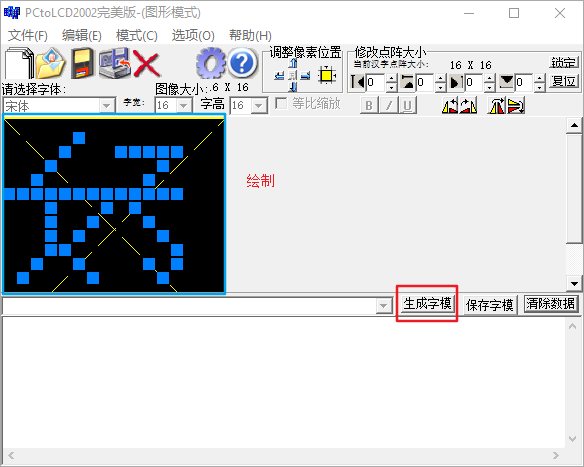Click the drawing area scrollbar down arrow
The image size is (584, 467).
pos(574,284)
